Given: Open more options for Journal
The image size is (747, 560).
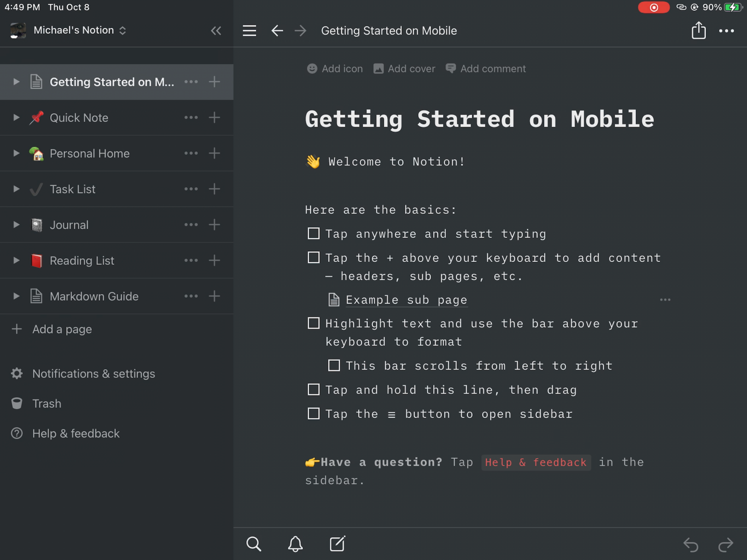Looking at the screenshot, I should [191, 225].
